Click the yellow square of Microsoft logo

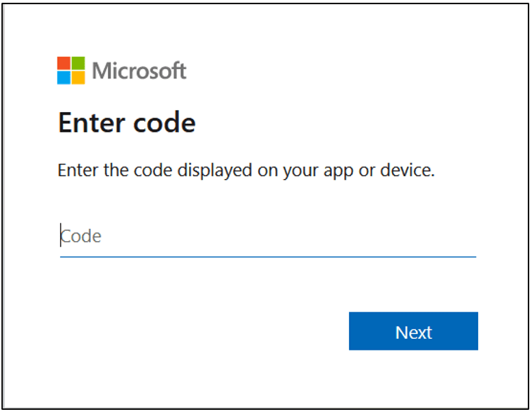79,78
